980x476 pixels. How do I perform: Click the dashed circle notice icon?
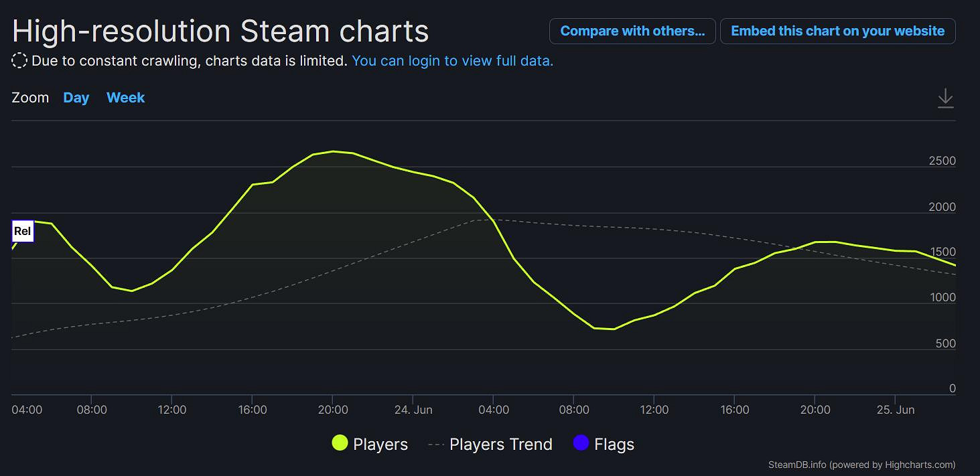coord(19,61)
